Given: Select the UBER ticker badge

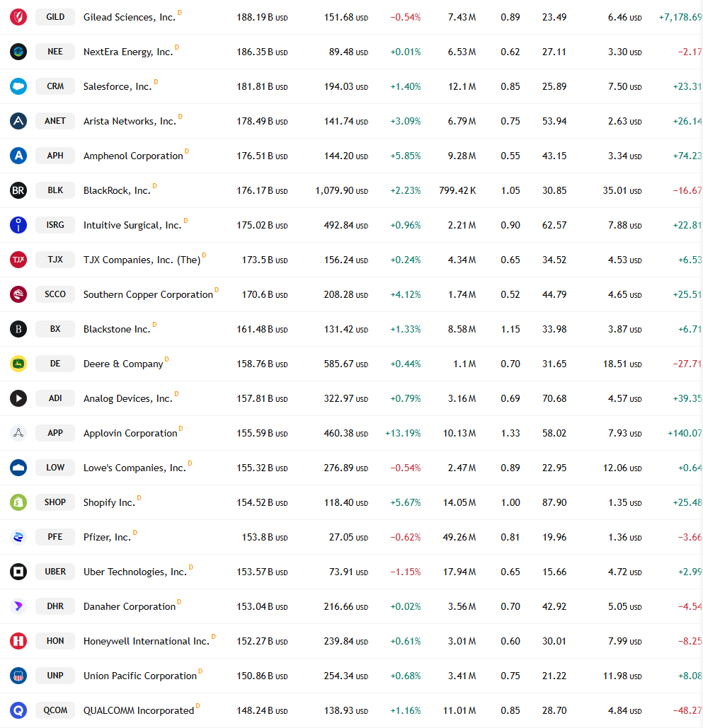Looking at the screenshot, I should (55, 572).
